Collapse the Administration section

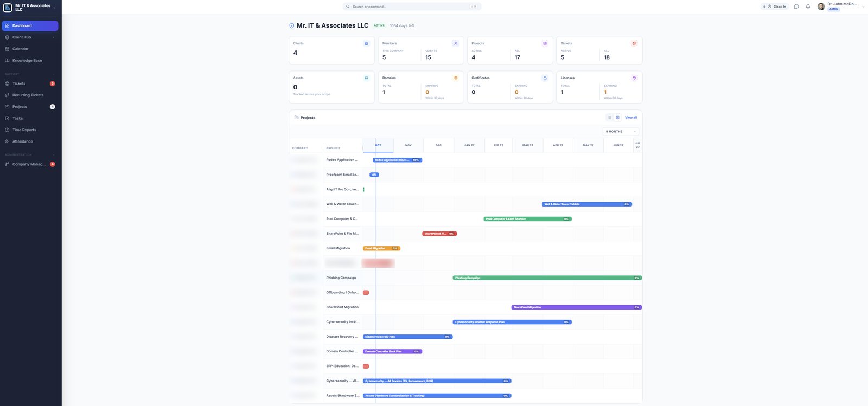pos(53,155)
